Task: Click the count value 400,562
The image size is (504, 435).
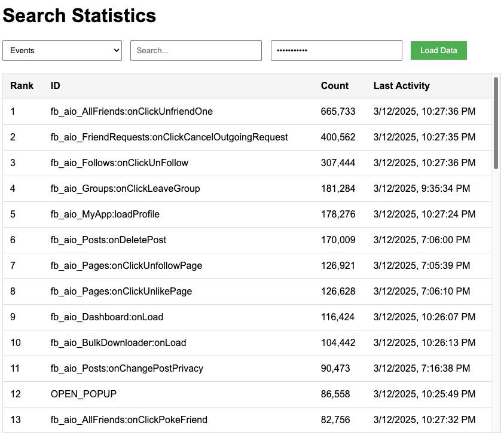Action: click(x=338, y=137)
